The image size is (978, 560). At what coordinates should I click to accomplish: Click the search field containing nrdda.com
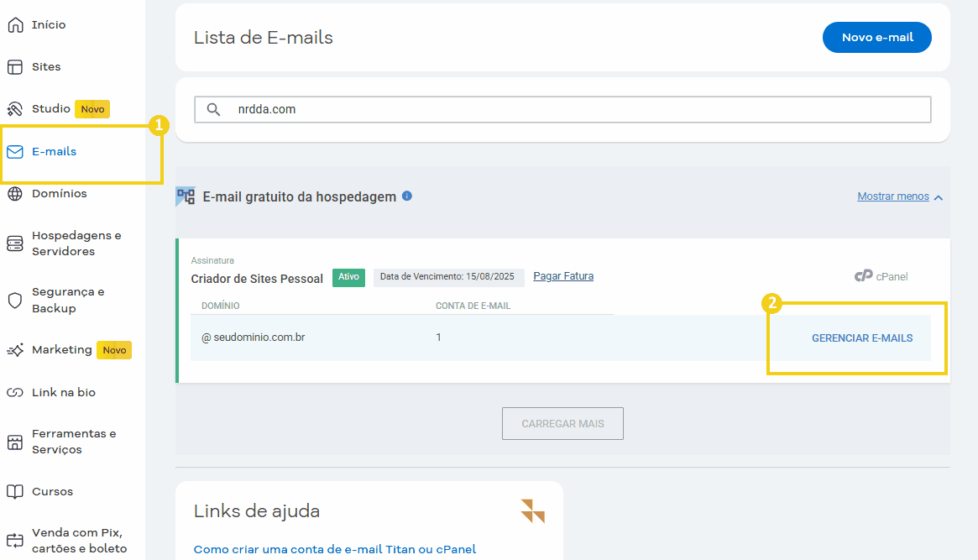coord(562,109)
